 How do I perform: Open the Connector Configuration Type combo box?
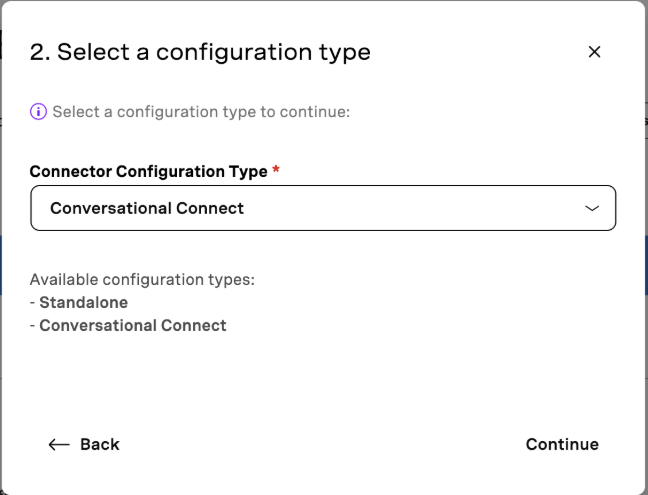tap(323, 208)
